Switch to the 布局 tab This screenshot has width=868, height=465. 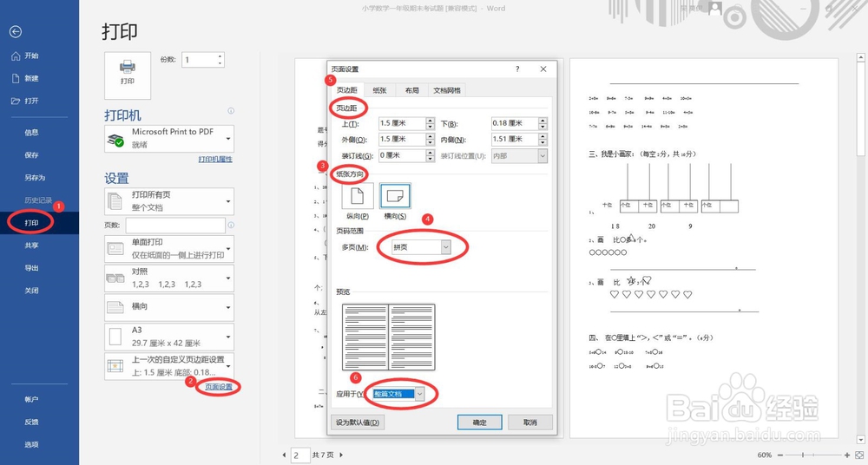click(411, 90)
